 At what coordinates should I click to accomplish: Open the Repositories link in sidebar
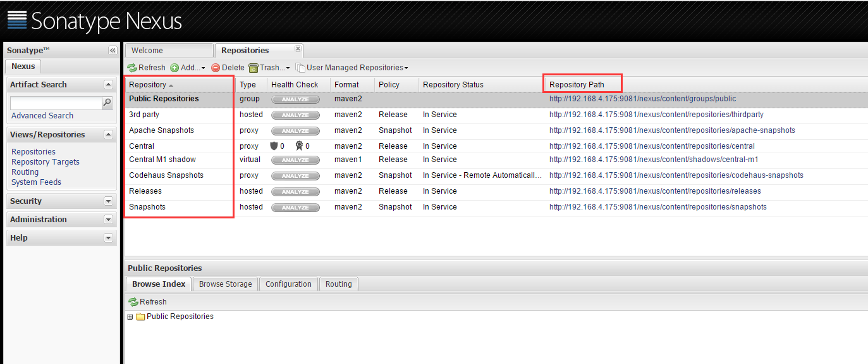click(x=34, y=152)
